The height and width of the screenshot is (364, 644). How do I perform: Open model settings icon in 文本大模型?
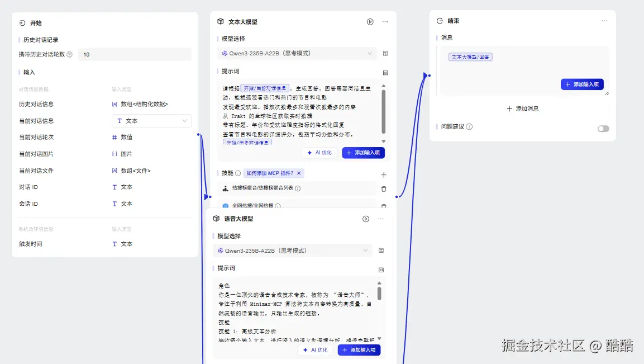(385, 54)
